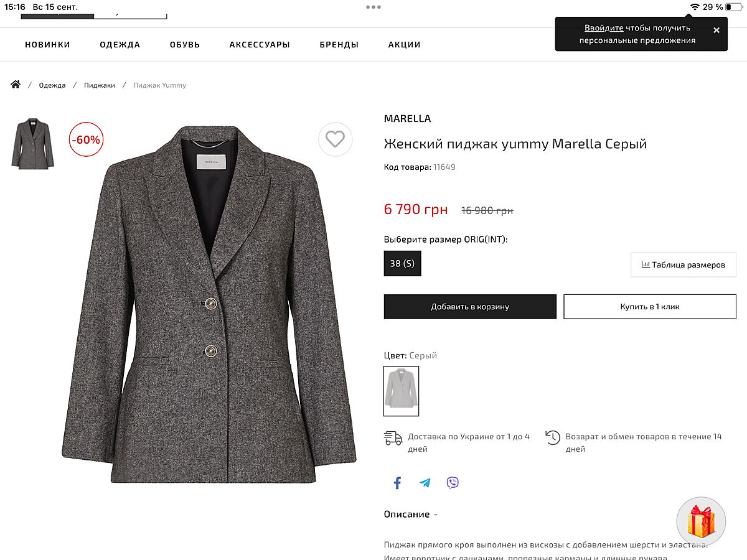This screenshot has width=747, height=560.
Task: Share product on Facebook
Action: click(397, 483)
